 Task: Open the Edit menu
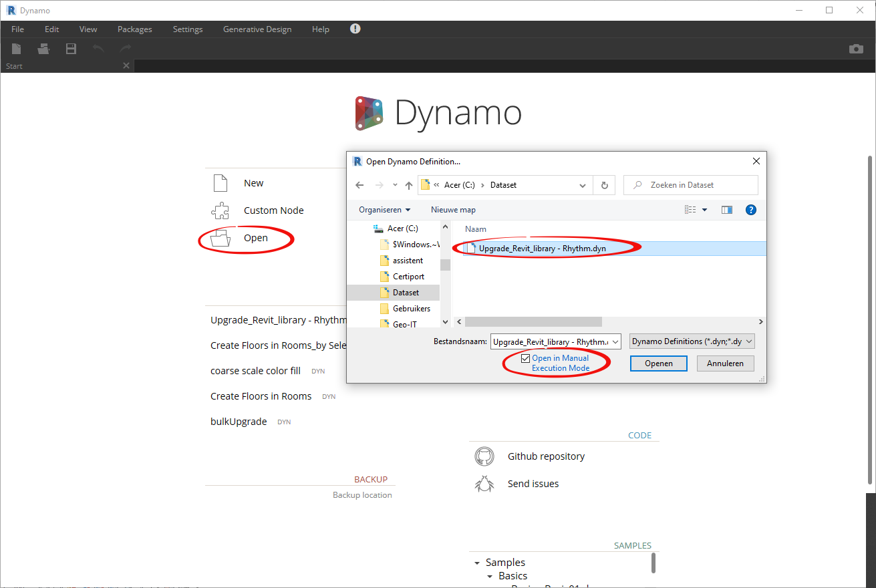(52, 29)
